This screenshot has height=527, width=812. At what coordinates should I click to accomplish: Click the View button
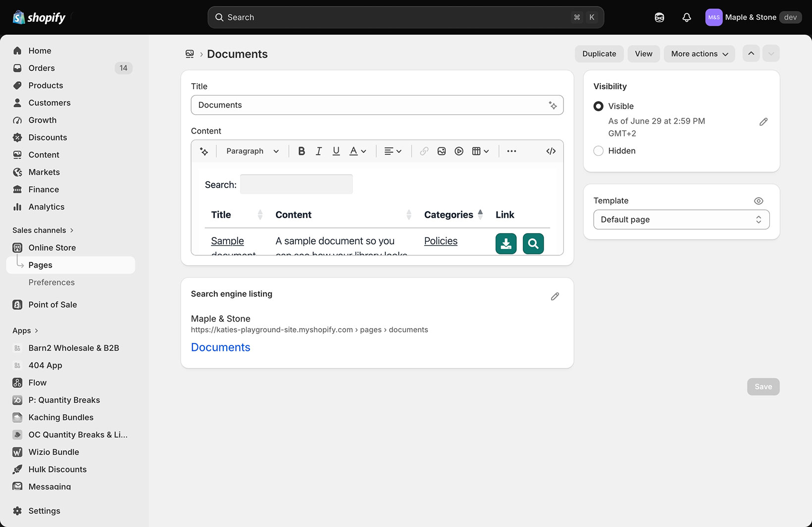pyautogui.click(x=644, y=53)
